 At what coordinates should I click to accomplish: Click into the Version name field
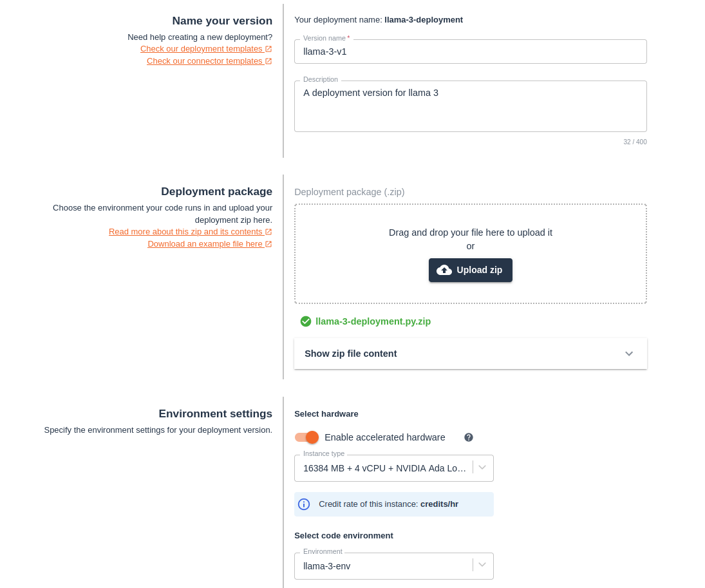(x=470, y=52)
